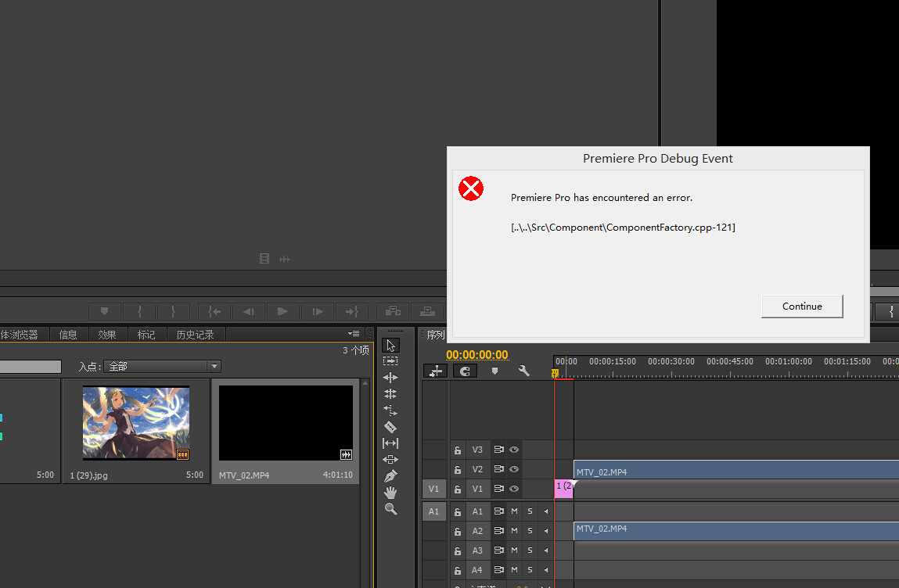Click the audio badge on MTV_02.MP4 thumbnail
The width and height of the screenshot is (899, 588).
point(346,454)
